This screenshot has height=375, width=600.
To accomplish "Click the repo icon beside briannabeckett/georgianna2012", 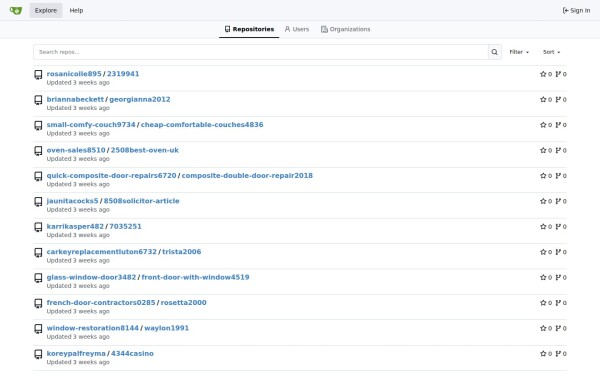I will 38,100.
